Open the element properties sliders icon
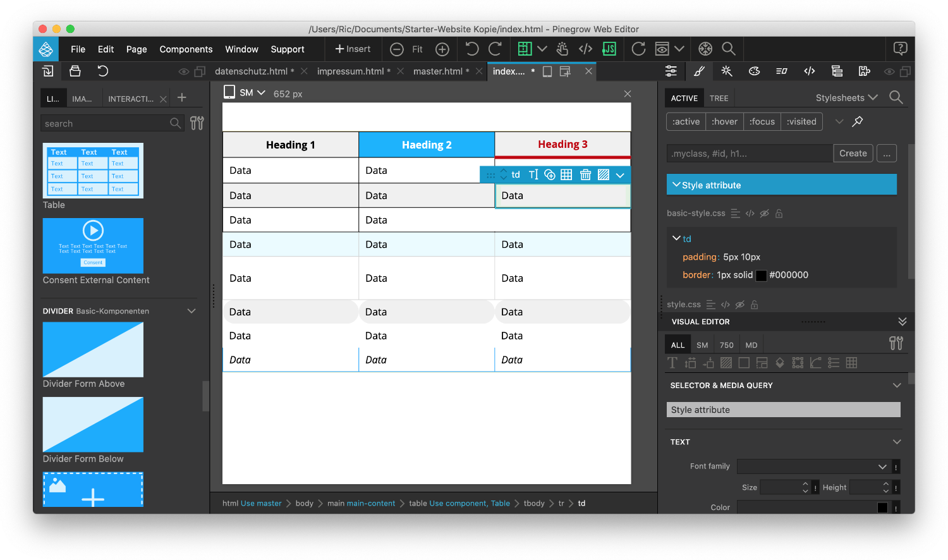Screen dimensions: 948x560 [x=671, y=71]
